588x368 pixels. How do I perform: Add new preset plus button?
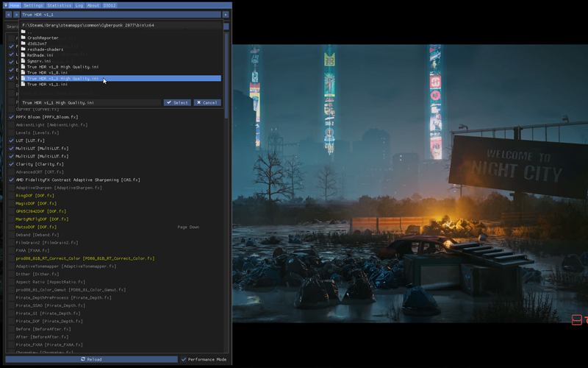click(226, 15)
